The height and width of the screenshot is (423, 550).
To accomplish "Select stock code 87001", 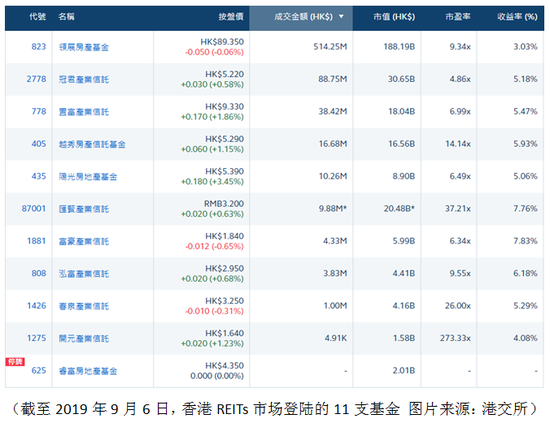I will coord(34,208).
